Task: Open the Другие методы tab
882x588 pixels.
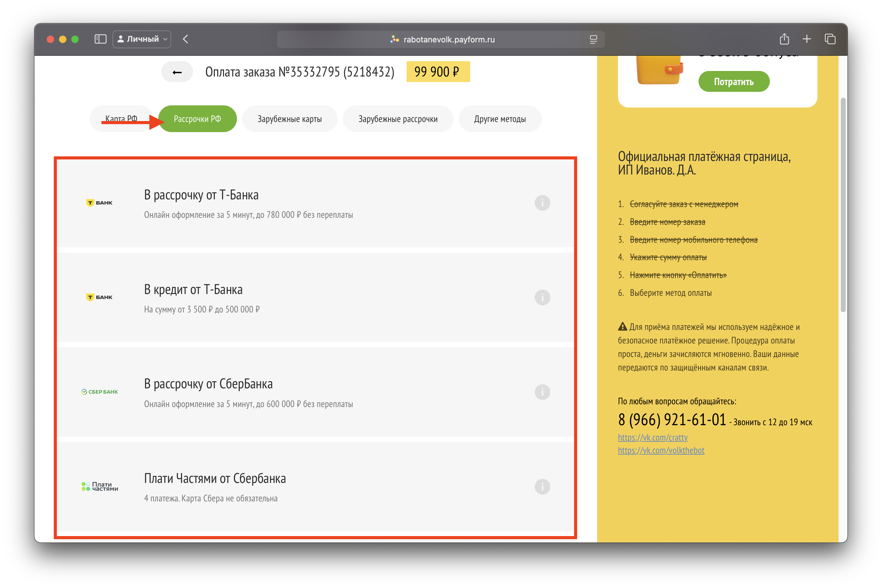Action: click(x=500, y=119)
